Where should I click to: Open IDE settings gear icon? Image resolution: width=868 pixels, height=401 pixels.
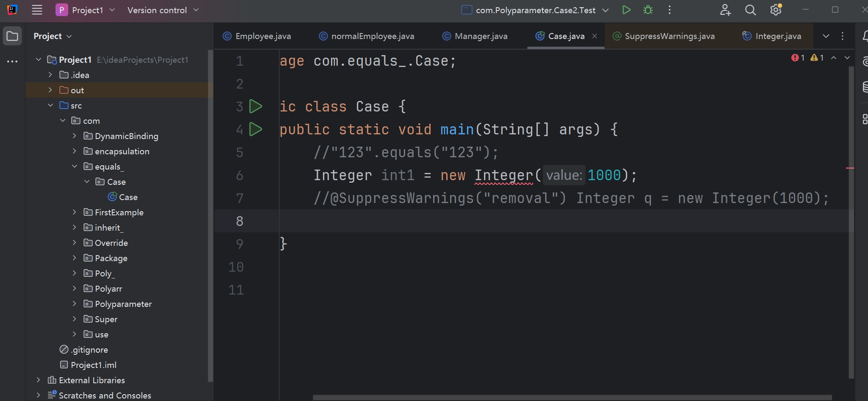(x=776, y=10)
